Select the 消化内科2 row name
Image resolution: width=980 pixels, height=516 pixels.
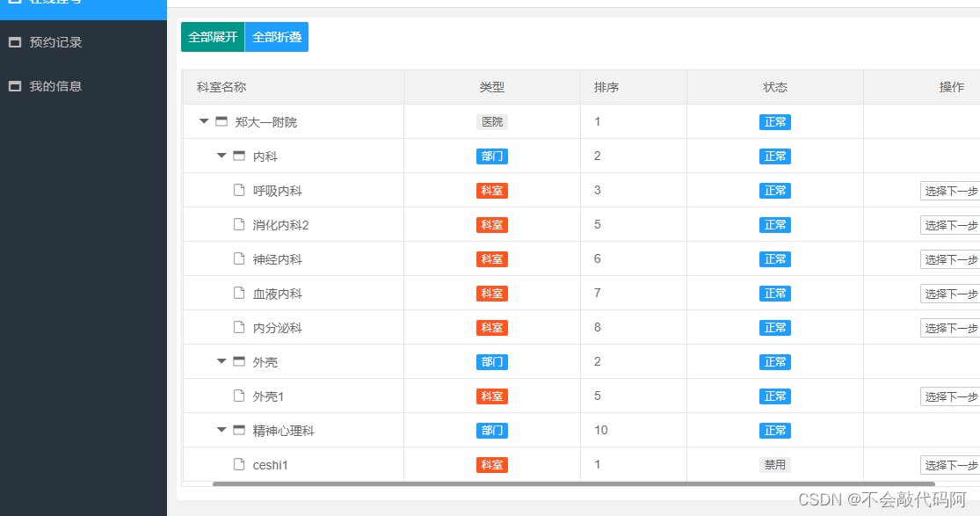click(280, 225)
